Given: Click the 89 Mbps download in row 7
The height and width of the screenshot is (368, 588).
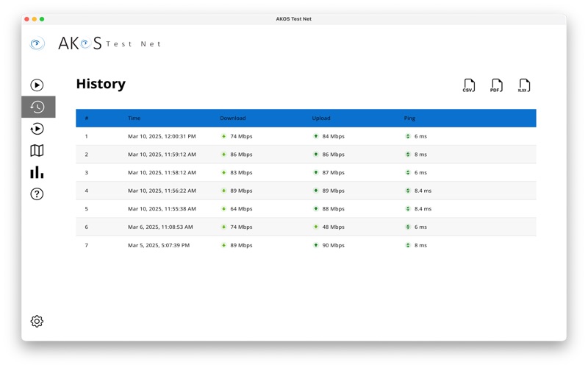Looking at the screenshot, I should tap(241, 245).
